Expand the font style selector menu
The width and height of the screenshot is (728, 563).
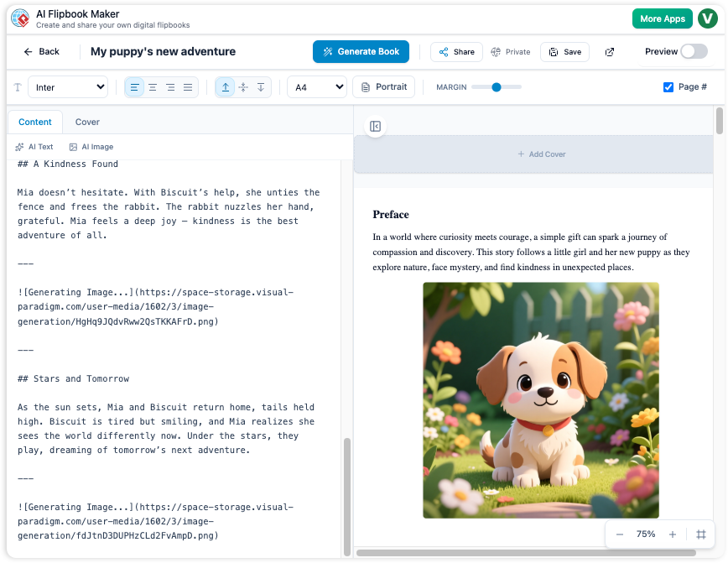click(17, 87)
